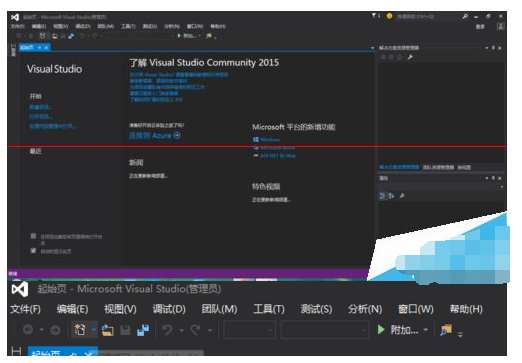The width and height of the screenshot is (522, 363).
Task: Click the Save All icon in the small toolbar
Action: (71, 36)
